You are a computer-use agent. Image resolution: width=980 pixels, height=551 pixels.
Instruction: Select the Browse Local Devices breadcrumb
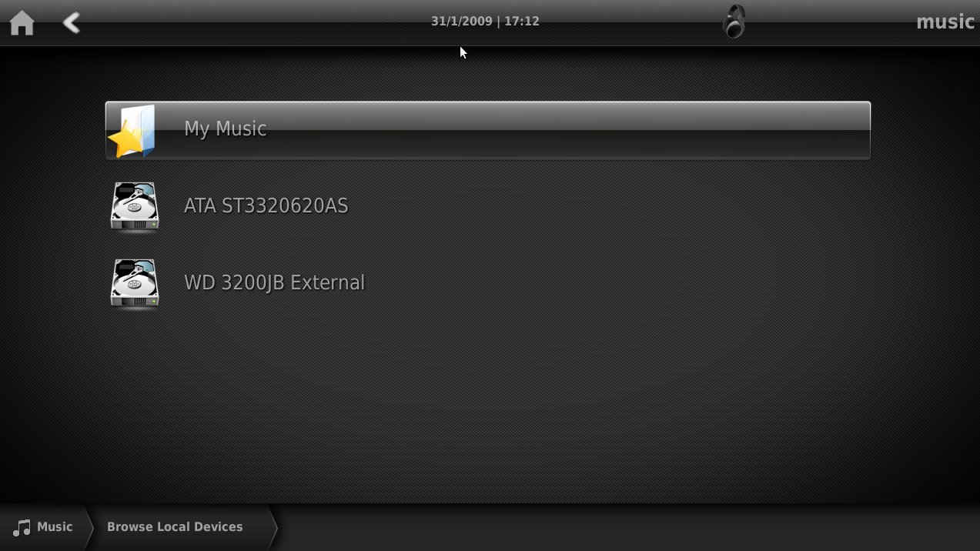[x=175, y=527]
